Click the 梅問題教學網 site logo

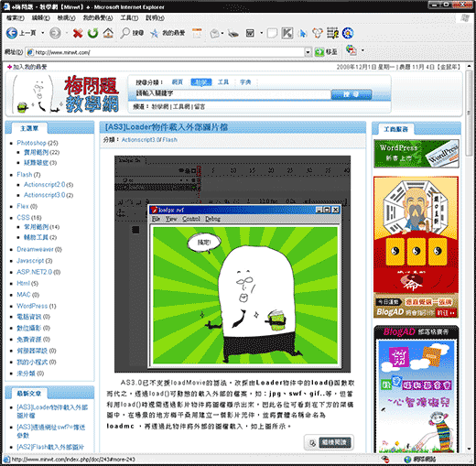(x=65, y=94)
